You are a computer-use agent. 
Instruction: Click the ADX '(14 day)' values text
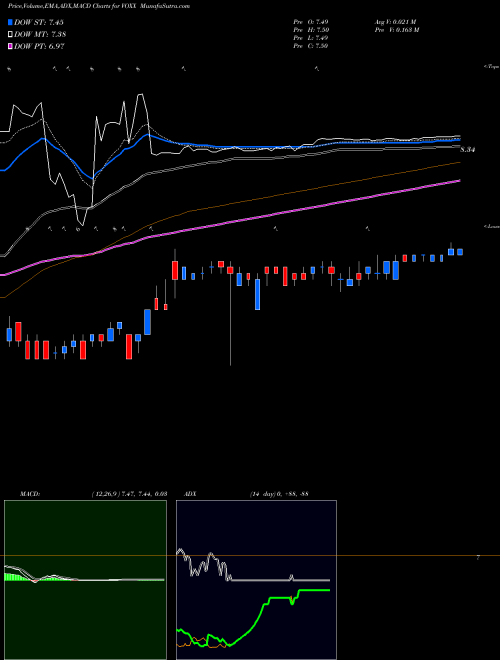279,494
